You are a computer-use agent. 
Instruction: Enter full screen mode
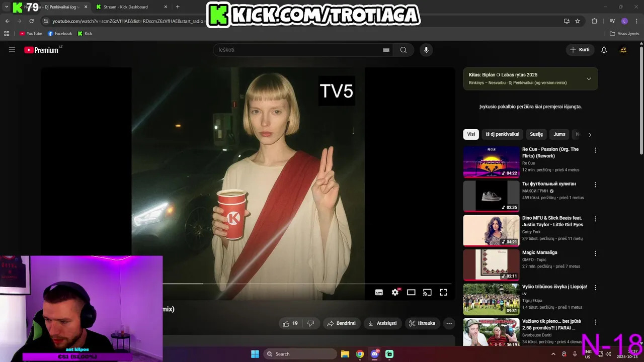tap(443, 292)
